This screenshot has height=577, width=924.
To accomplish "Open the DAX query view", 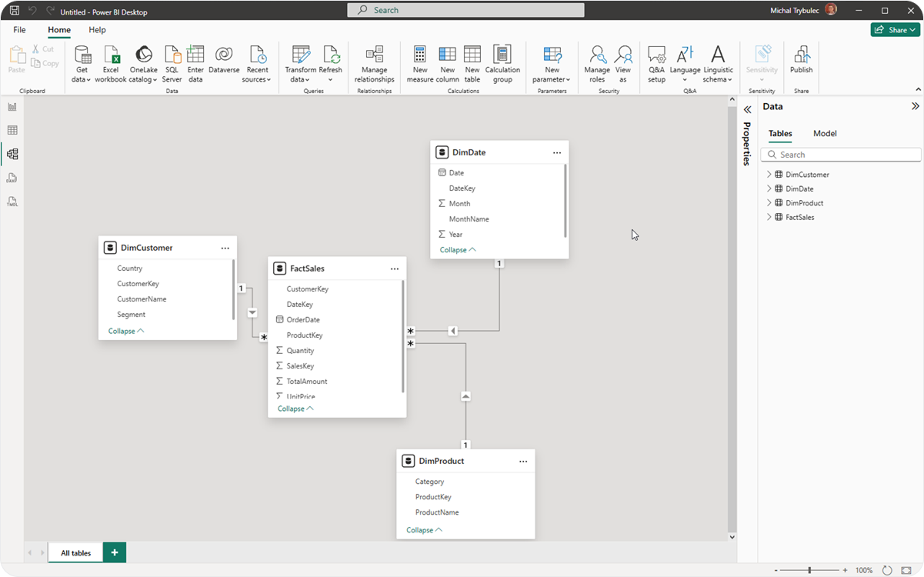I will pos(12,178).
